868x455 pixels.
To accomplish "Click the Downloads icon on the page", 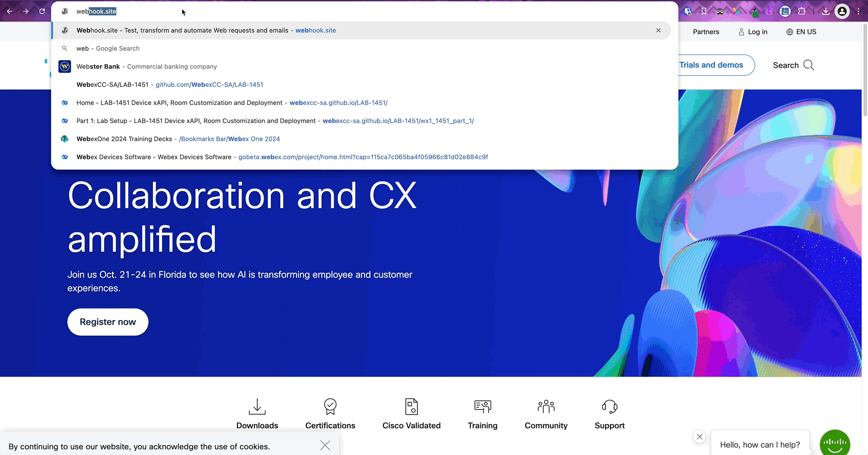I will pos(257,407).
